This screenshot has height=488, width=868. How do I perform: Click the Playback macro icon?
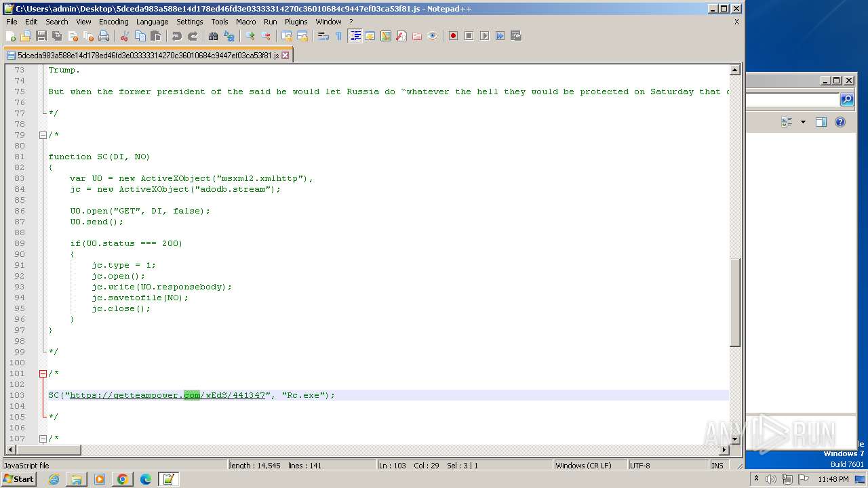[x=484, y=36]
